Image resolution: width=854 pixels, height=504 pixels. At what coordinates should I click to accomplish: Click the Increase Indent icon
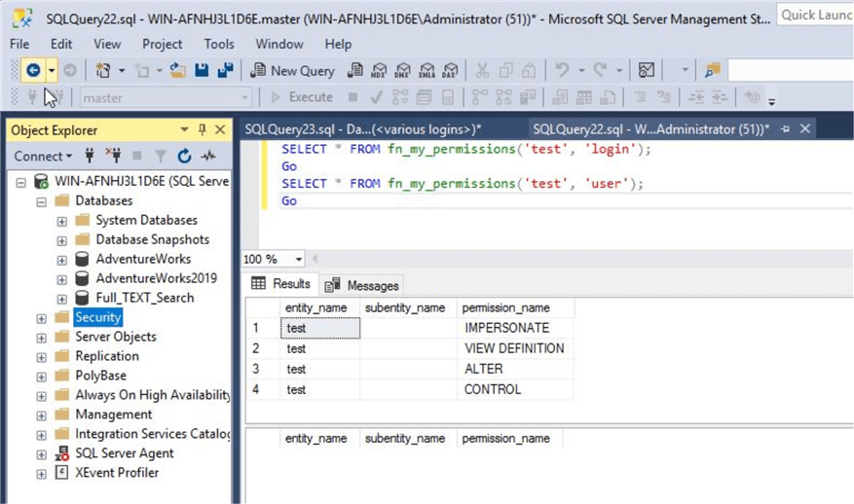(720, 97)
